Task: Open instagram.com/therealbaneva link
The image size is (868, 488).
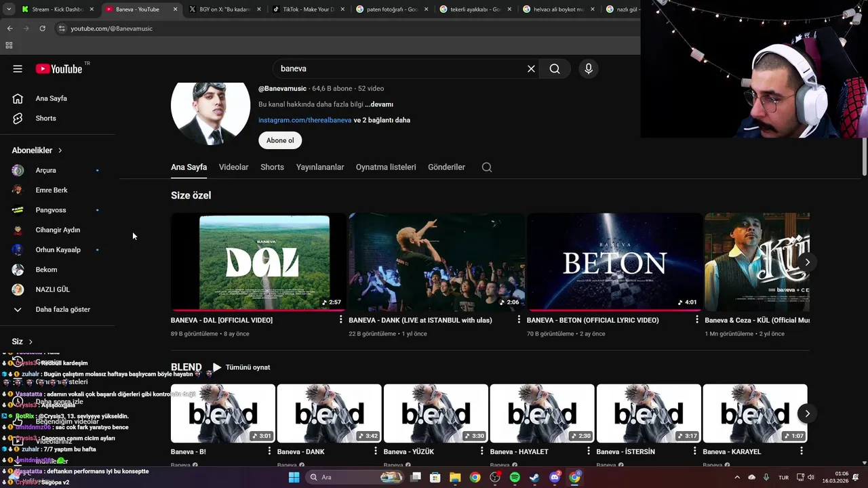Action: coord(304,120)
